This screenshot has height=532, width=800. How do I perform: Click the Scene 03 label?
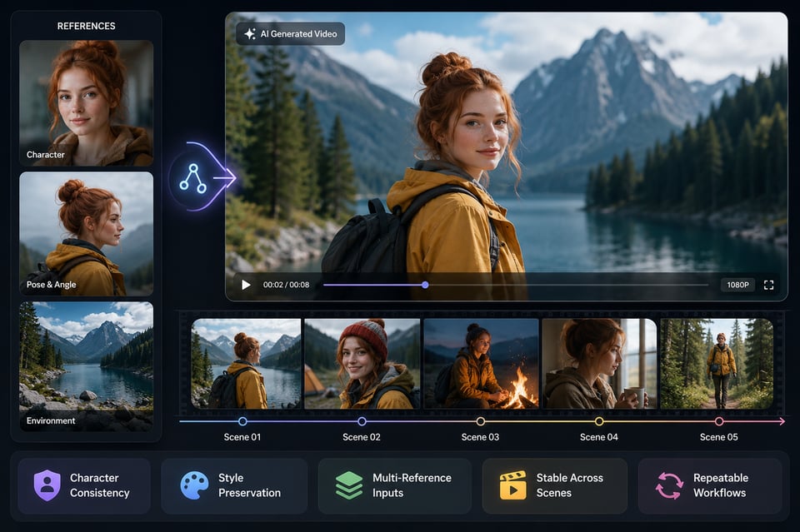tap(480, 437)
